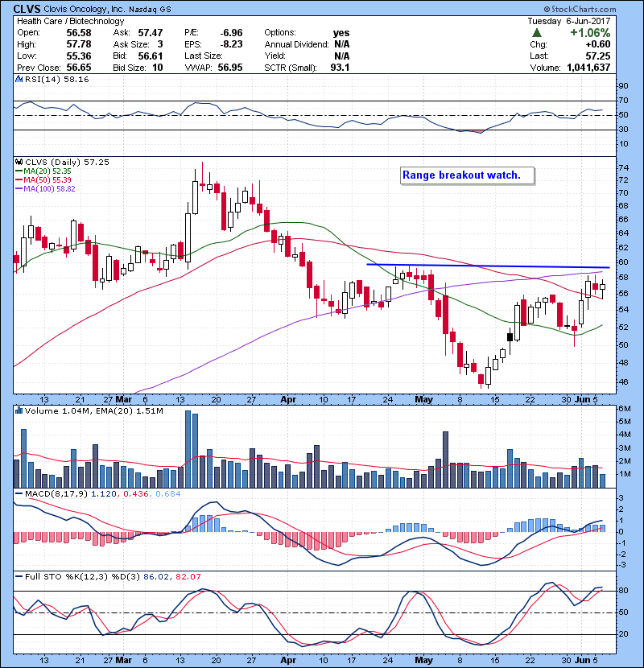Click the MACD value 1.120
Viewport: 644px width, 668px height.
(104, 494)
